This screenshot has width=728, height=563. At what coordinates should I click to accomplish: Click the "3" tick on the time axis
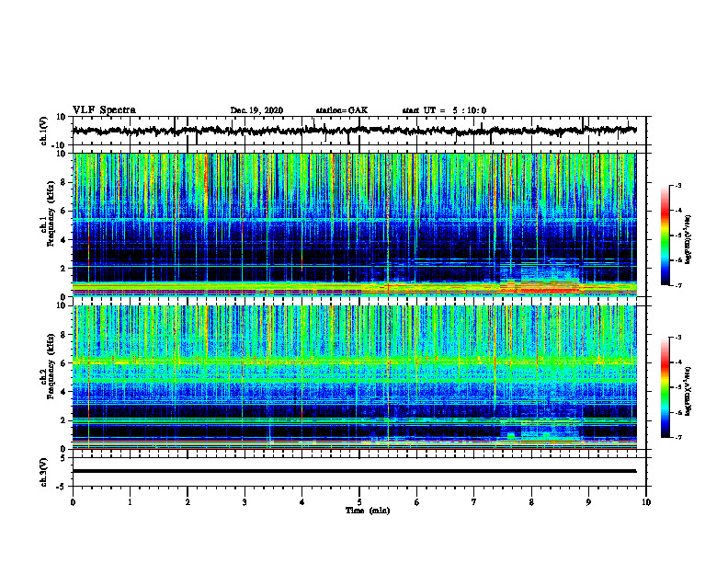(245, 502)
